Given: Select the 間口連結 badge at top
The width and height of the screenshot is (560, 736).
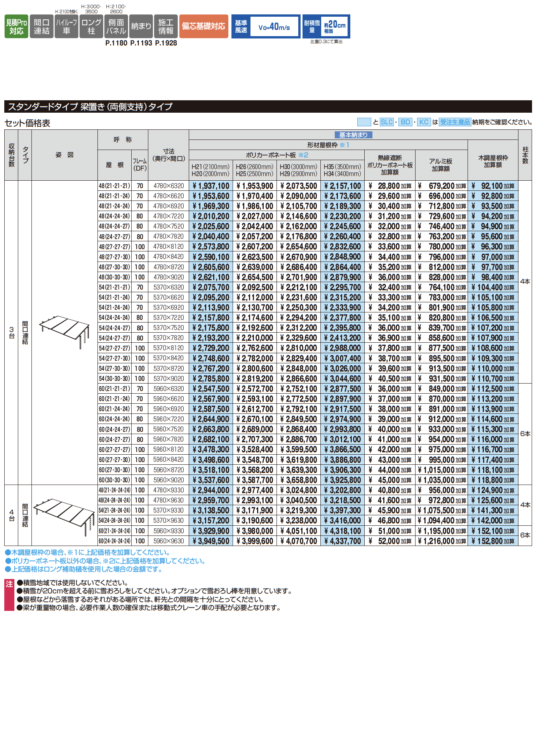Looking at the screenshot, I should (42, 26).
